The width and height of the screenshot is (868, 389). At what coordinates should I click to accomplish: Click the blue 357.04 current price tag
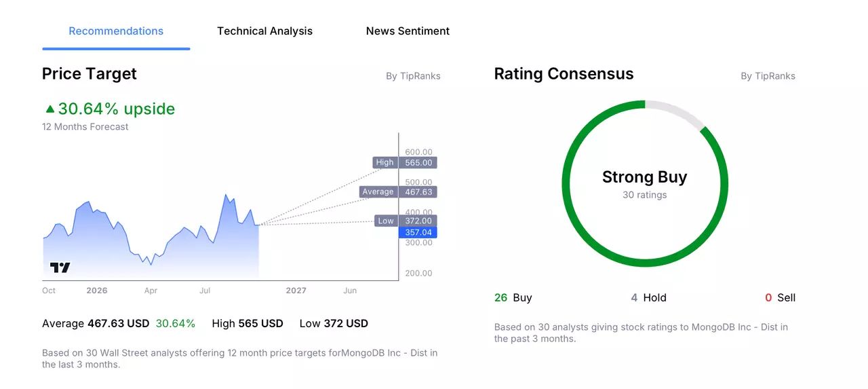(418, 232)
